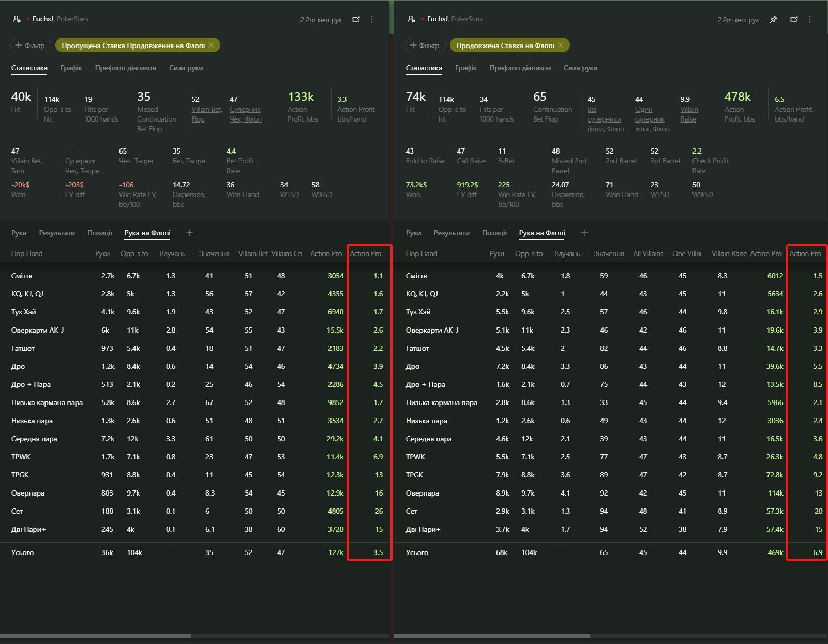Viewport: 828px width, 644px height.
Task: Click the Чек, Тьорн stat link
Action: (x=136, y=161)
